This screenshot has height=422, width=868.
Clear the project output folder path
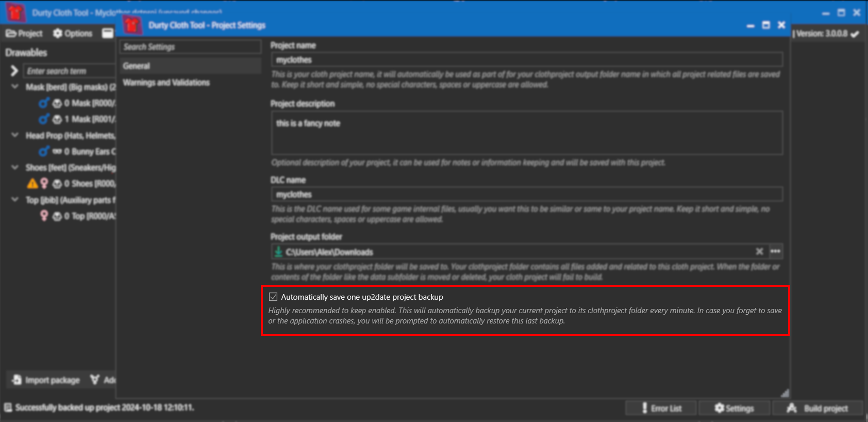759,251
